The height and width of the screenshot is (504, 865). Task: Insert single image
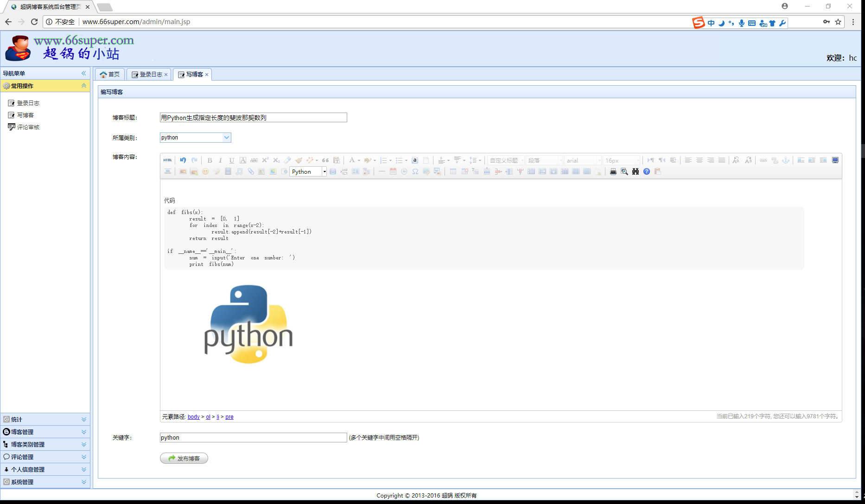coord(183,171)
